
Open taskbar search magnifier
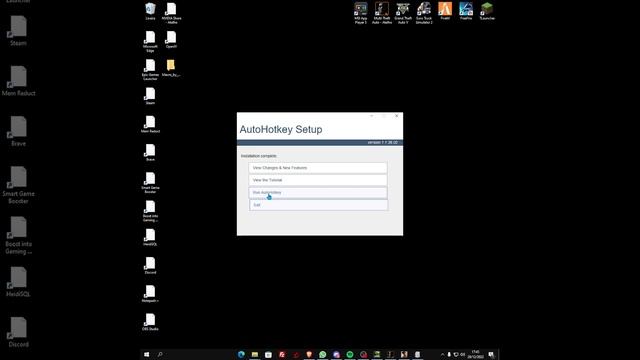[x=160, y=354]
